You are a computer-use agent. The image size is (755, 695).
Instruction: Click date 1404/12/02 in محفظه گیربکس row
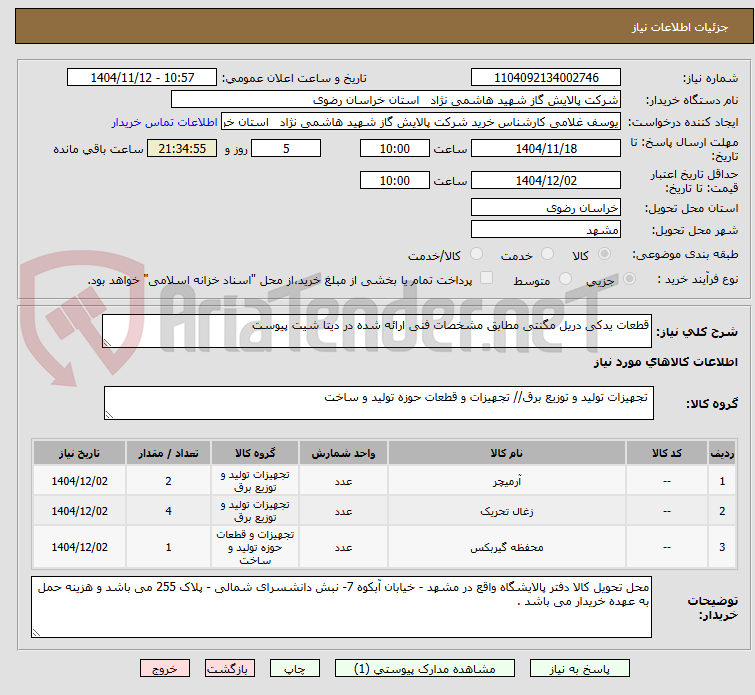79,547
